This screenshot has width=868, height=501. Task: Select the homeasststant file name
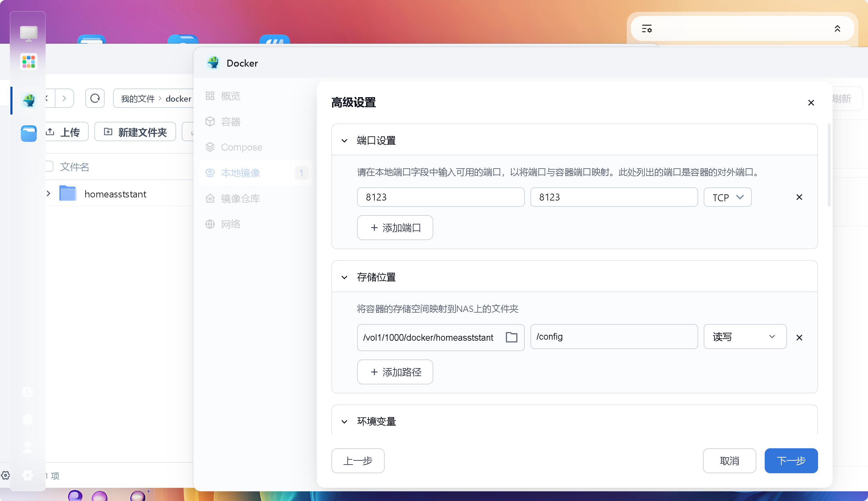115,194
